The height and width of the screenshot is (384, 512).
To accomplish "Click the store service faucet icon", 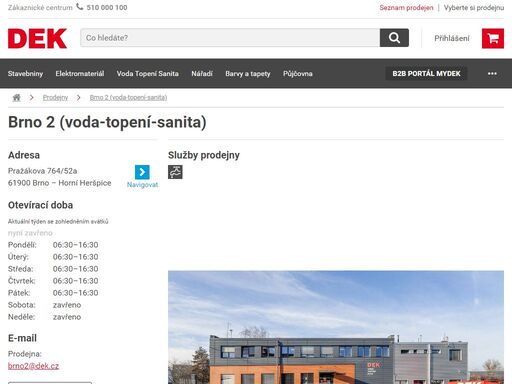I will coord(175,172).
